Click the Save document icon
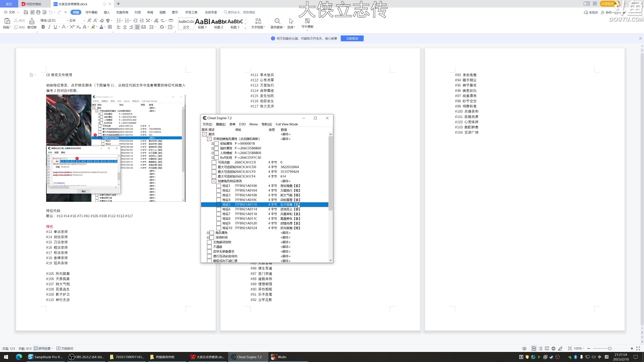This screenshot has height=362, width=644. tap(26, 12)
